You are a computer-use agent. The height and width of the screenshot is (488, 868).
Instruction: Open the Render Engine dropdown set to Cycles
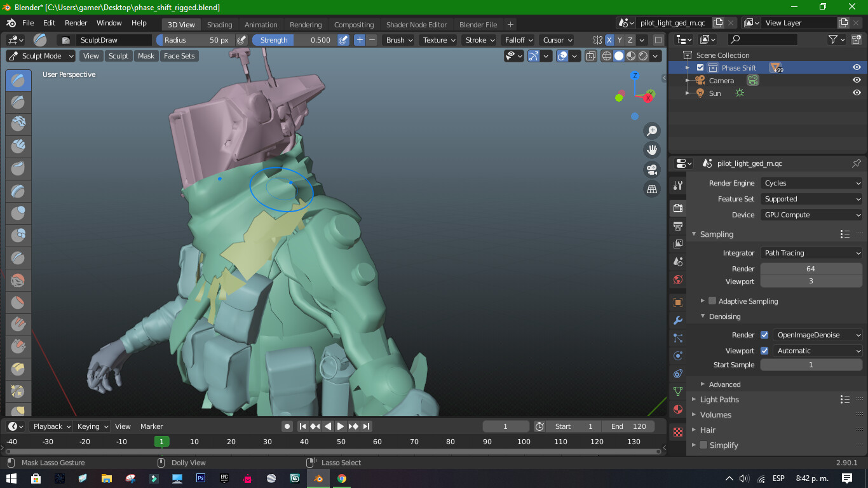coord(811,183)
